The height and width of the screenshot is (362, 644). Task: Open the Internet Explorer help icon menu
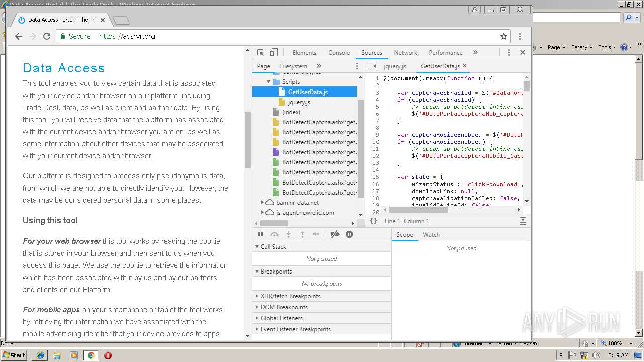pos(626,47)
